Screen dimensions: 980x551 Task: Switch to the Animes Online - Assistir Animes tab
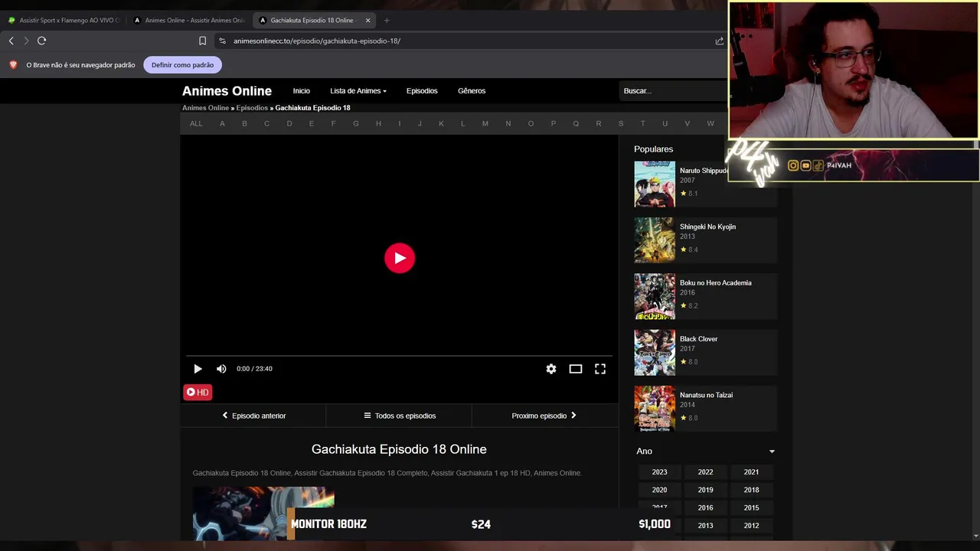pos(189,20)
